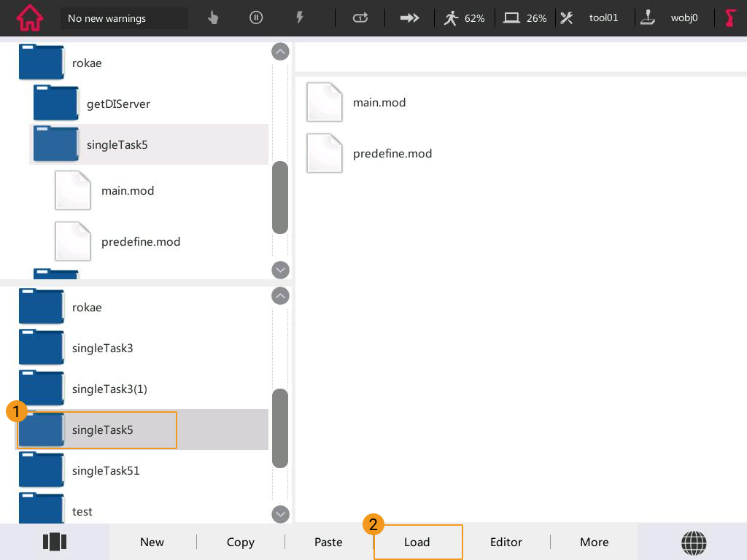Open the globe language icon
The width and height of the screenshot is (747, 560).
tap(694, 542)
